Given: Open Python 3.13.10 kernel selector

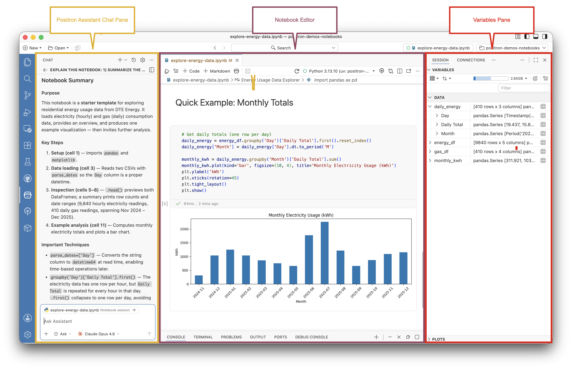Looking at the screenshot, I should pos(339,71).
